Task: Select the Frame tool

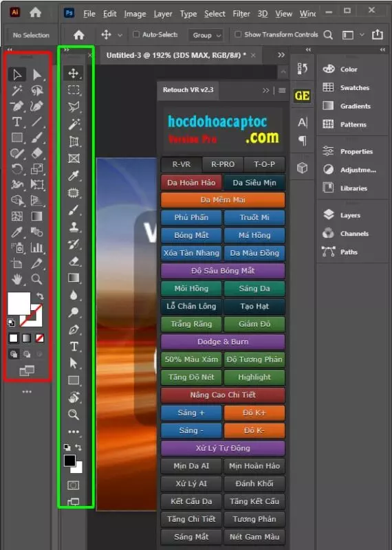Action: pyautogui.click(x=74, y=158)
